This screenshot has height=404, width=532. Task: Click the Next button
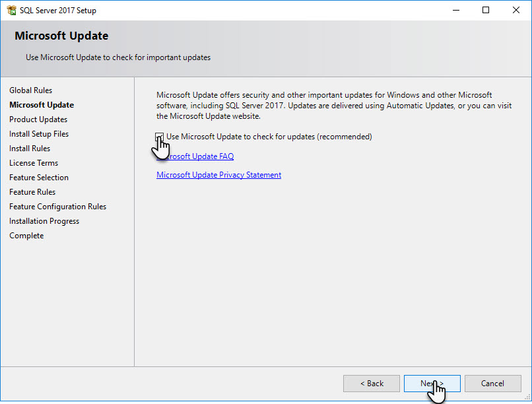point(432,384)
